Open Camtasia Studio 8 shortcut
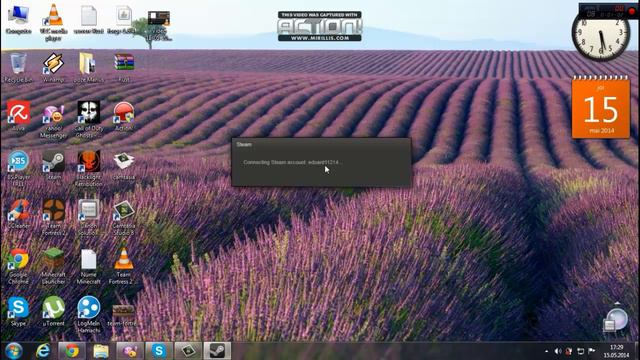Viewport: 640px width, 360px height. [124, 217]
